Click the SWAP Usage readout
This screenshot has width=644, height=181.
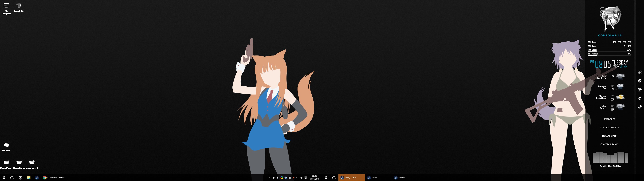tap(609, 54)
